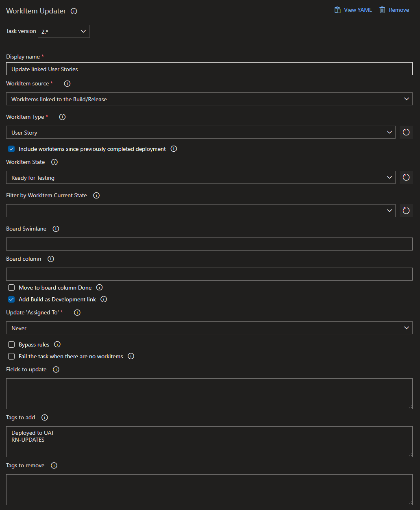Image resolution: width=420 pixels, height=510 pixels.
Task: Show info for WorkItem source
Action: click(67, 84)
